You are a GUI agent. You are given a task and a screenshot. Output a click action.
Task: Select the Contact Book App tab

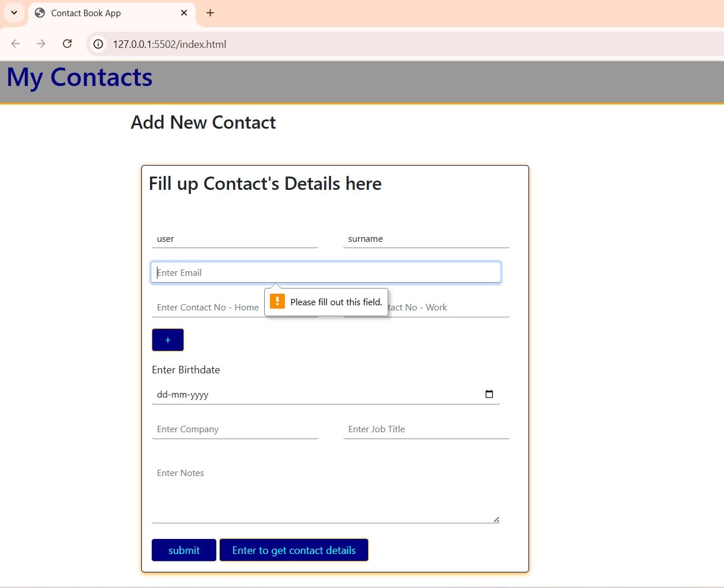(x=104, y=13)
